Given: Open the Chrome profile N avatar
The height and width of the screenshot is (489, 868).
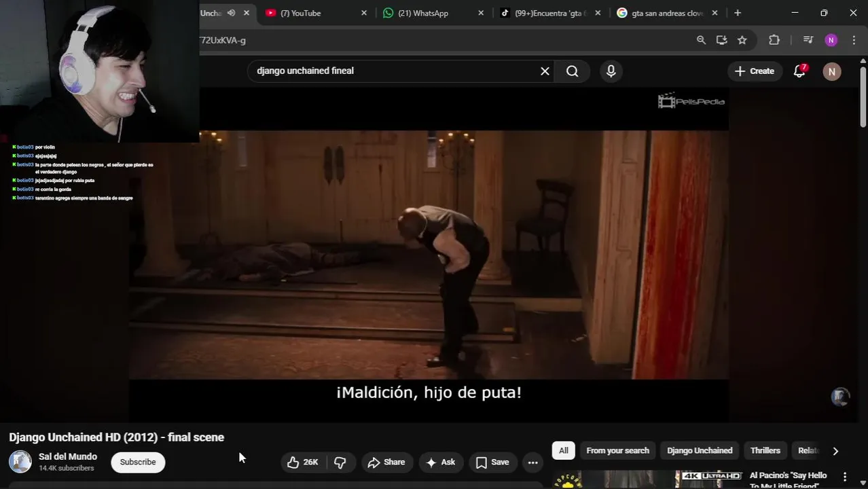Looking at the screenshot, I should click(831, 40).
